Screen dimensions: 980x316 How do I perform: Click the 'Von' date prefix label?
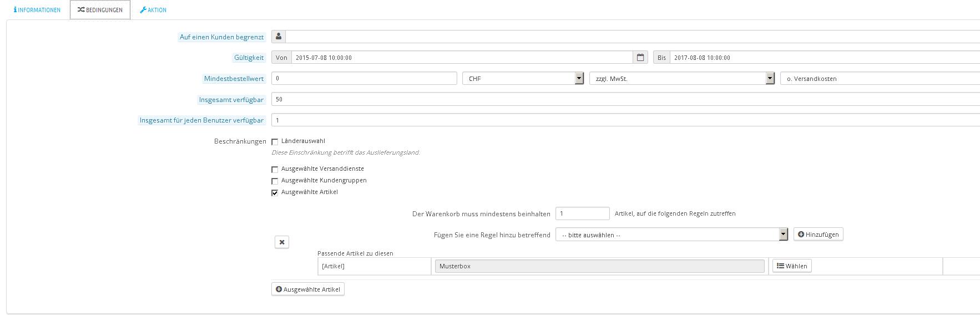(x=281, y=58)
